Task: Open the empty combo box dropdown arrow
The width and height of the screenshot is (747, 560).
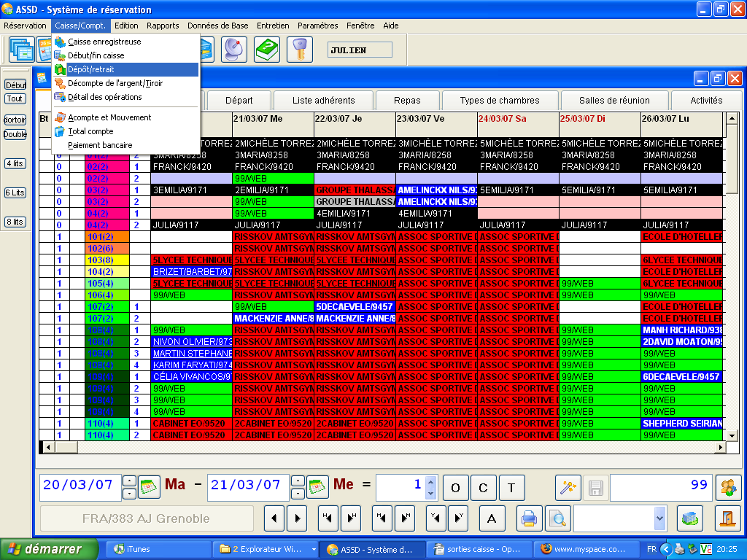Action: [659, 518]
